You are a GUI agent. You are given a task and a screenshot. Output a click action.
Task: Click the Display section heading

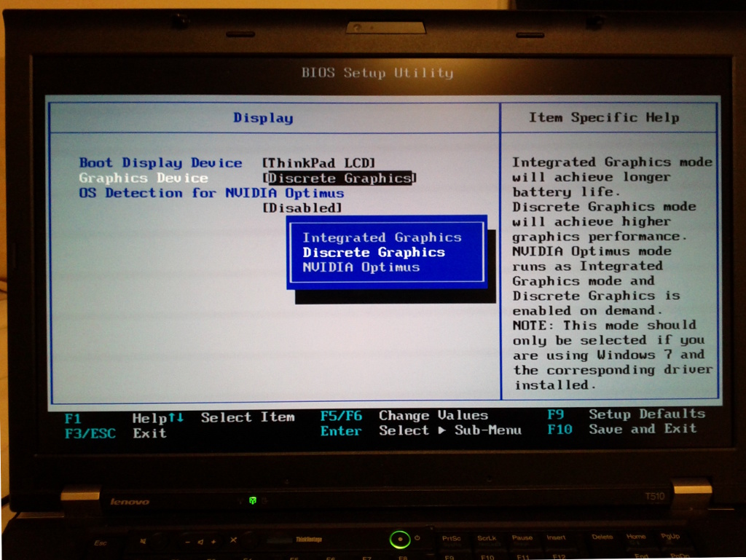coord(263,118)
